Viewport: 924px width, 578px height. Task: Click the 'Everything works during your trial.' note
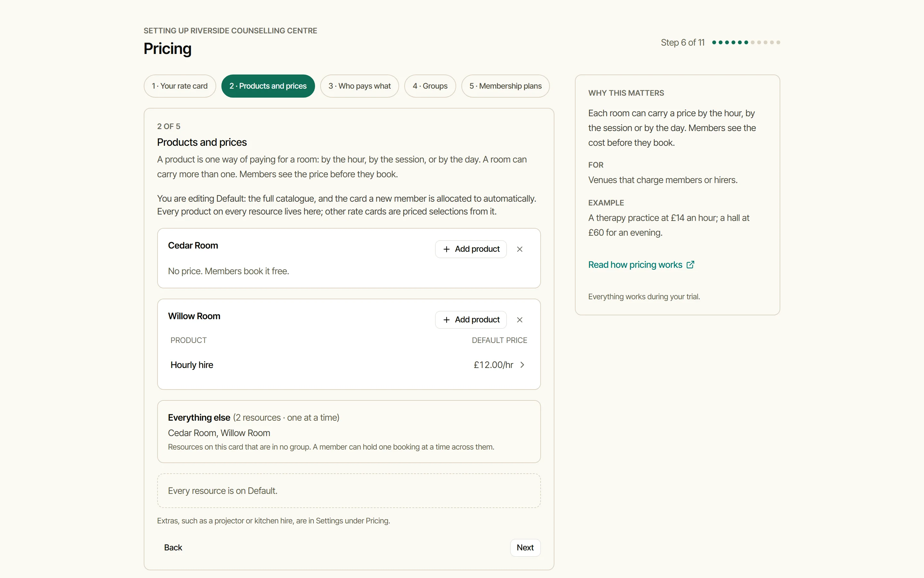(x=644, y=297)
